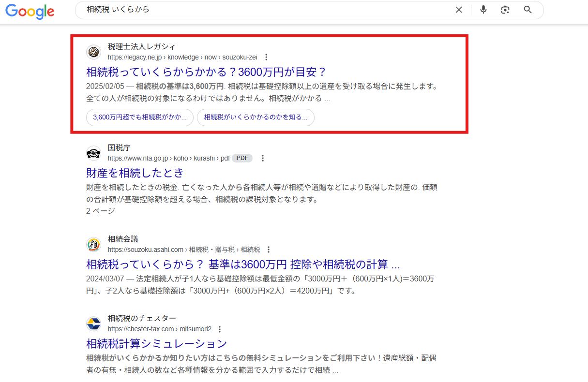Image resolution: width=588 pixels, height=382 pixels.
Task: Click the 相続税のチェスター site favicon
Action: click(x=93, y=323)
